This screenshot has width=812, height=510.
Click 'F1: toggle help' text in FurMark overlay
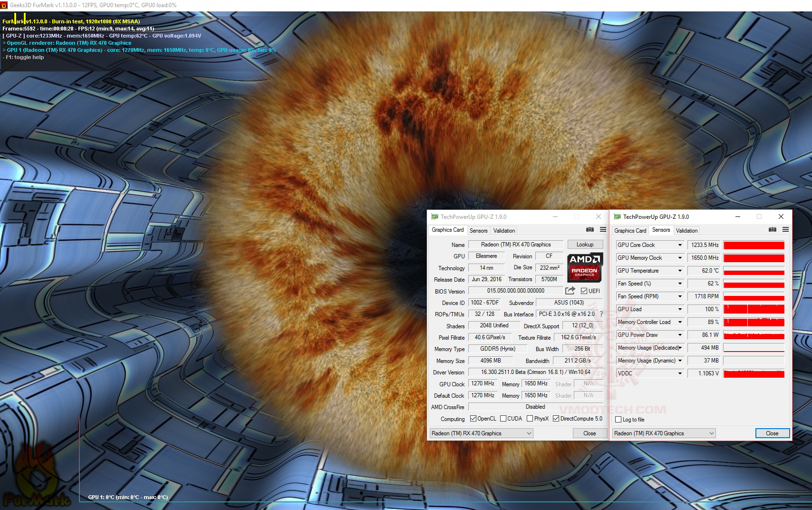coord(23,57)
